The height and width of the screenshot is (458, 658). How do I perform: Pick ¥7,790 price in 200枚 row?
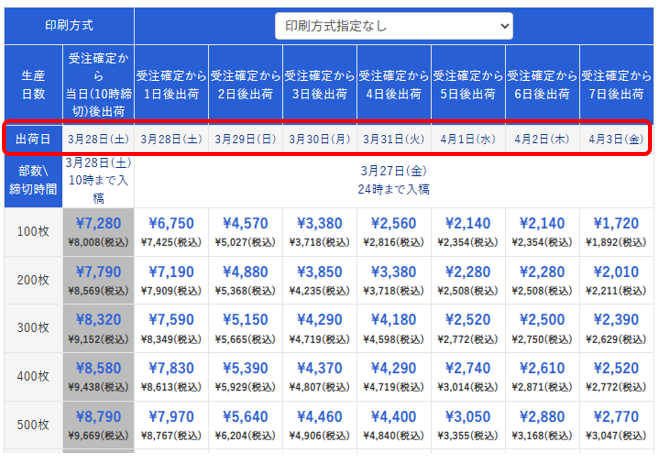98,272
